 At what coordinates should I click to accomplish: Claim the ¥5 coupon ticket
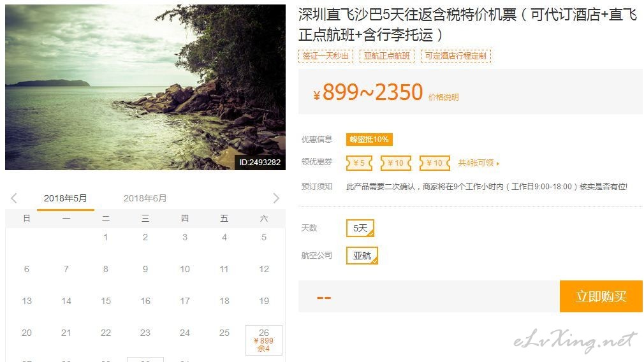pos(359,163)
